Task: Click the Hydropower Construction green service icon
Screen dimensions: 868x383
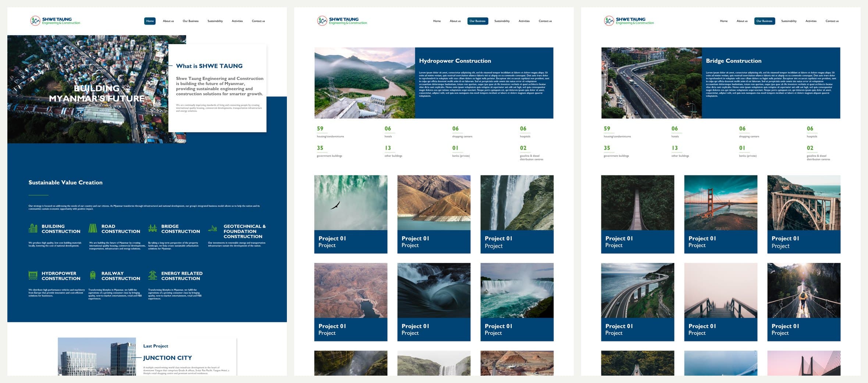Action: point(33,275)
